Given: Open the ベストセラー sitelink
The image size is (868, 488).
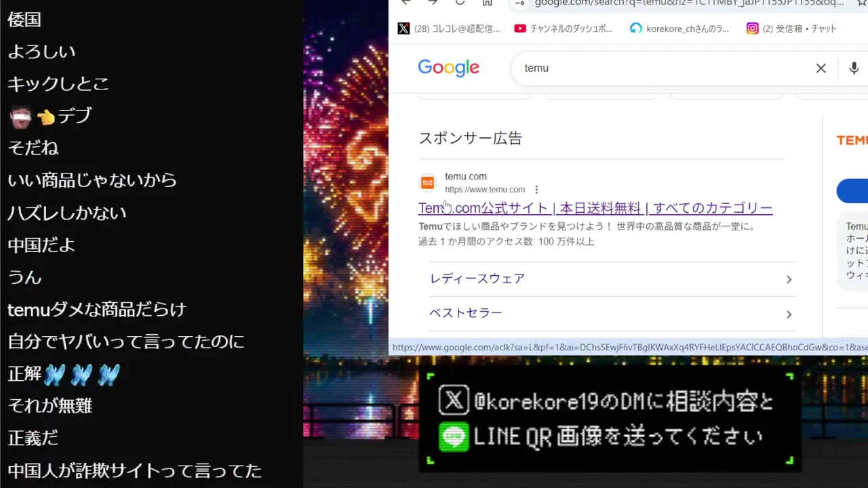Looking at the screenshot, I should (x=466, y=313).
